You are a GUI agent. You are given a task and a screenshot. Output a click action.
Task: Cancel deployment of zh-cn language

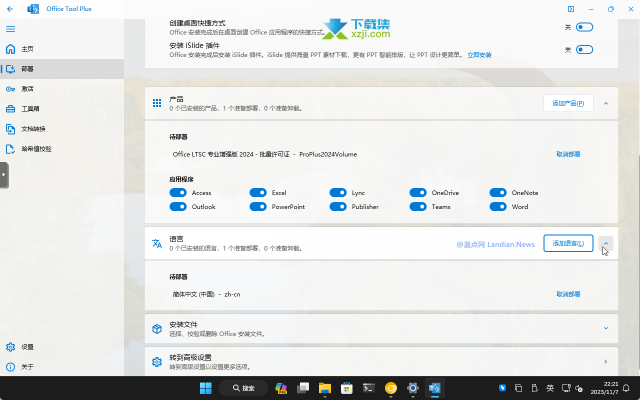click(568, 294)
